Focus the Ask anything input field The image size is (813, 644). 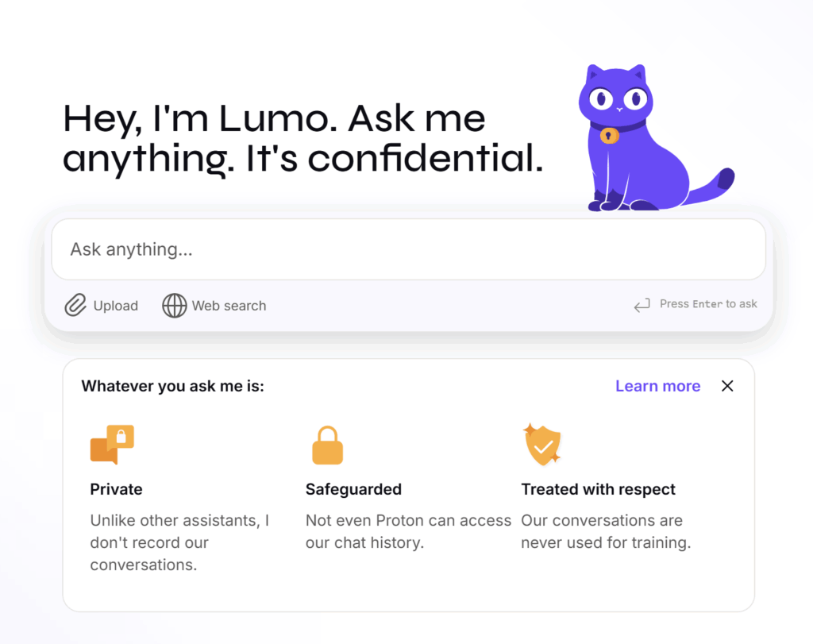[408, 249]
